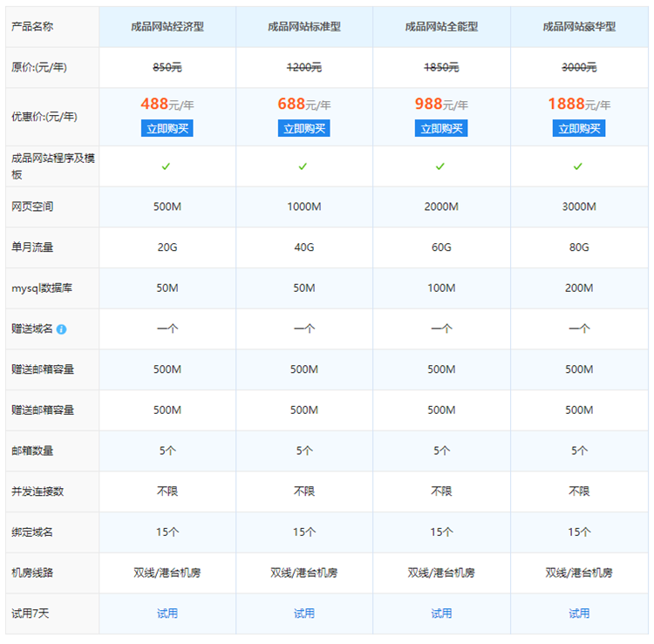654x644 pixels.
Task: Click the info icon beside 赠送域名
Action: 62,329
